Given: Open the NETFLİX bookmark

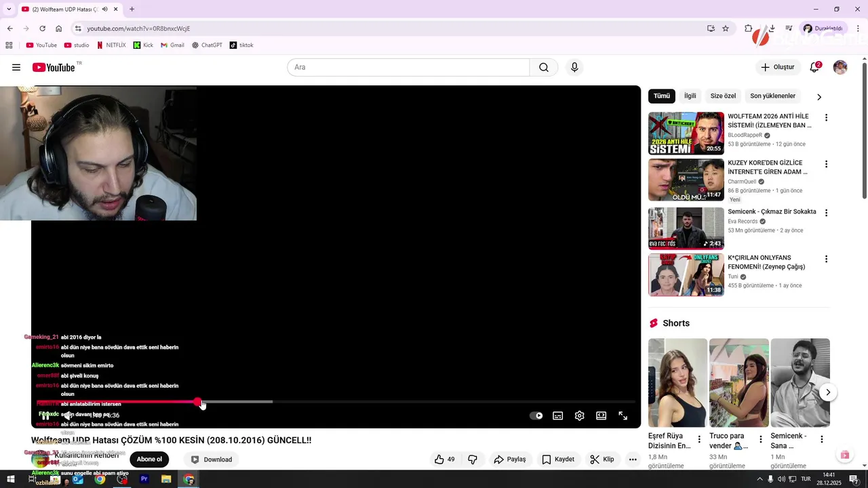Looking at the screenshot, I should (x=111, y=45).
